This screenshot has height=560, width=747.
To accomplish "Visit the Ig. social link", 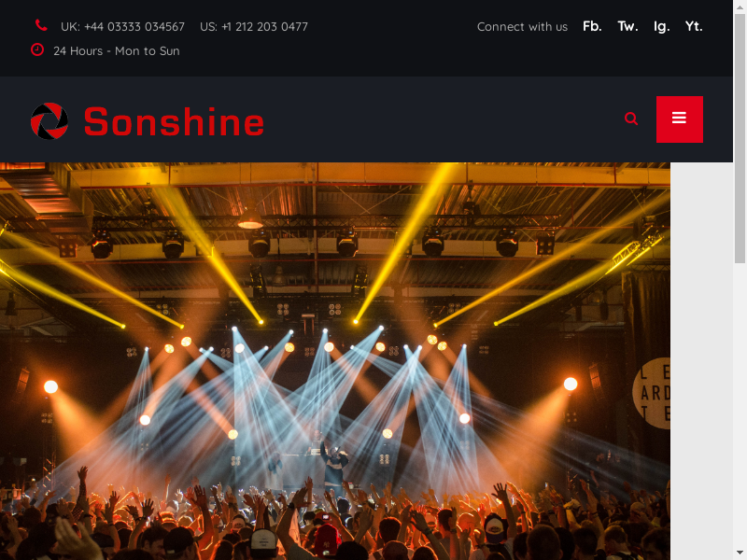I will pos(662,27).
